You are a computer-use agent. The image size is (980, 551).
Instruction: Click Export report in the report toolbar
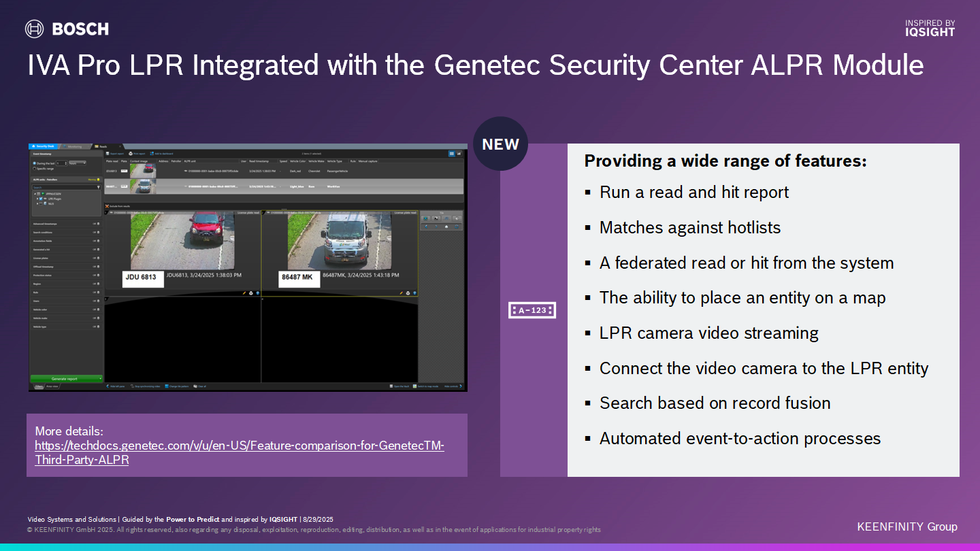click(x=116, y=154)
